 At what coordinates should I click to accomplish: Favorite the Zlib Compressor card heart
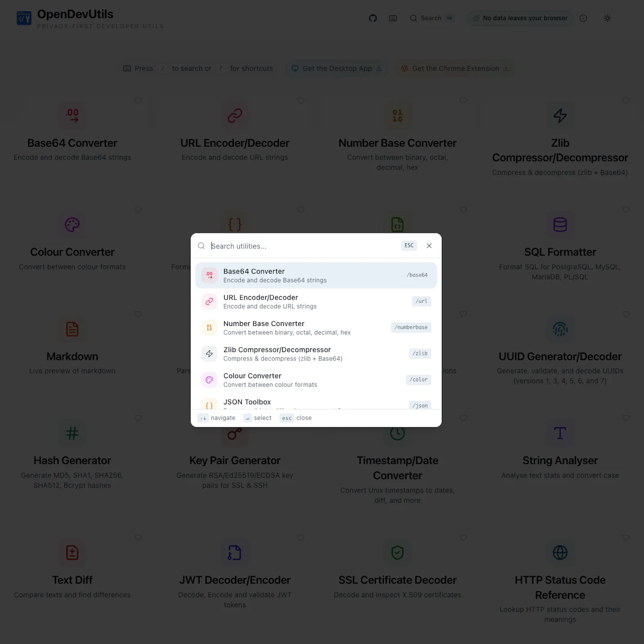click(x=626, y=101)
